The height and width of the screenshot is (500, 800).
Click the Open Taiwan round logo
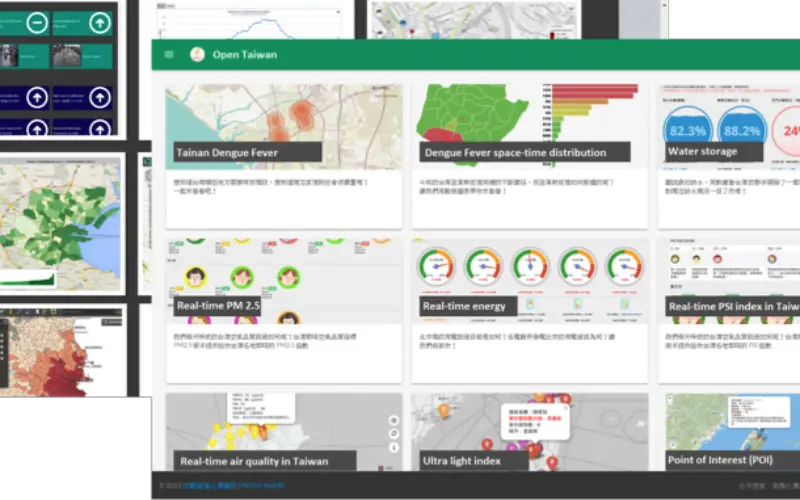click(197, 54)
